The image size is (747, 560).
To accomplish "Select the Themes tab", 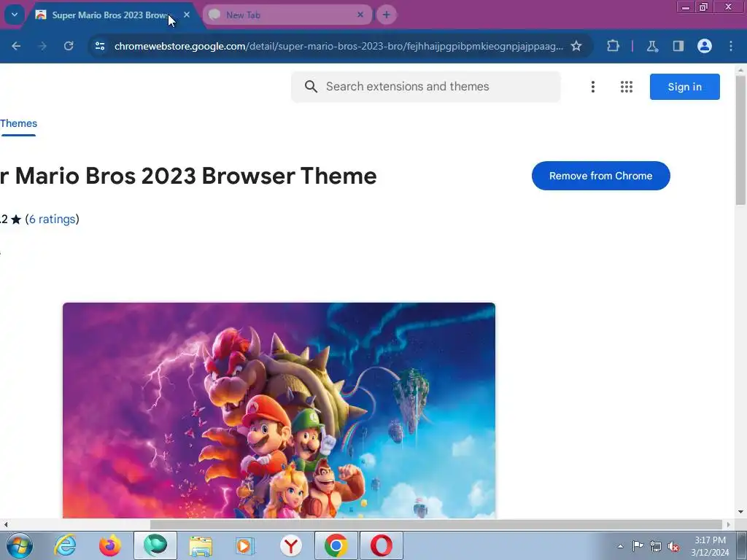I will [x=18, y=124].
